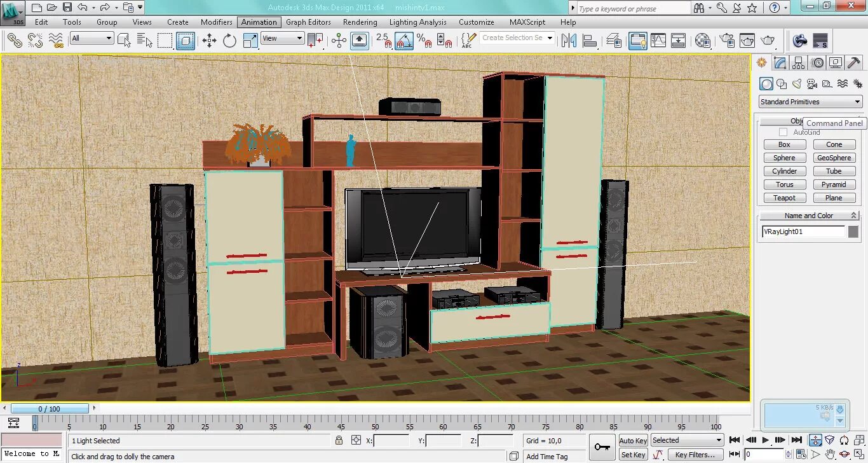The width and height of the screenshot is (868, 463).
Task: Open the Render Setup dialog
Action: (x=726, y=41)
